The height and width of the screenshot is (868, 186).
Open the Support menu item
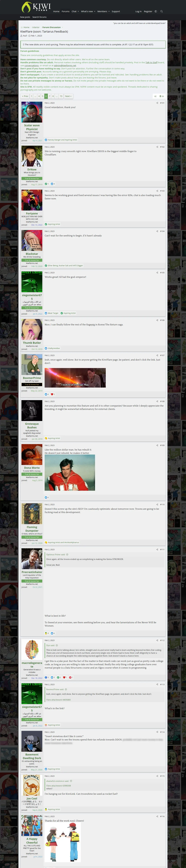(116, 11)
